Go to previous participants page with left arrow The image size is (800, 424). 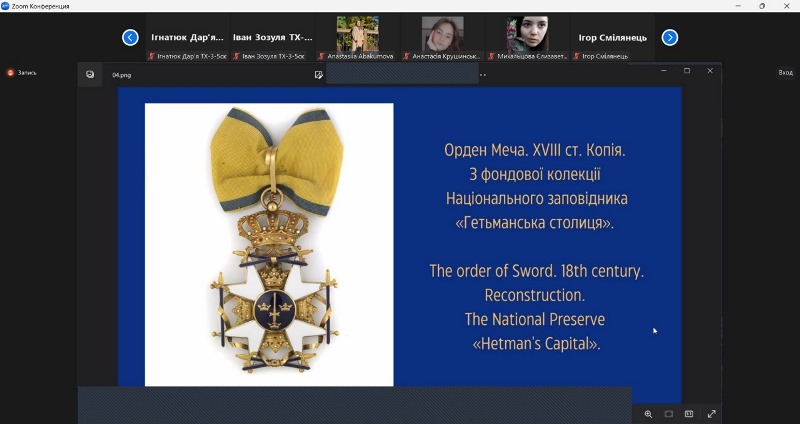pyautogui.click(x=130, y=37)
